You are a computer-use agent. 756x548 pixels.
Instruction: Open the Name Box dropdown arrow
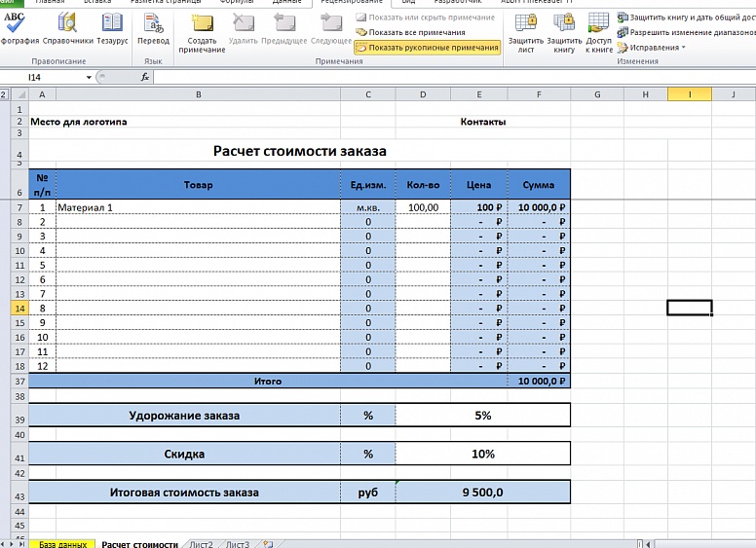(89, 77)
